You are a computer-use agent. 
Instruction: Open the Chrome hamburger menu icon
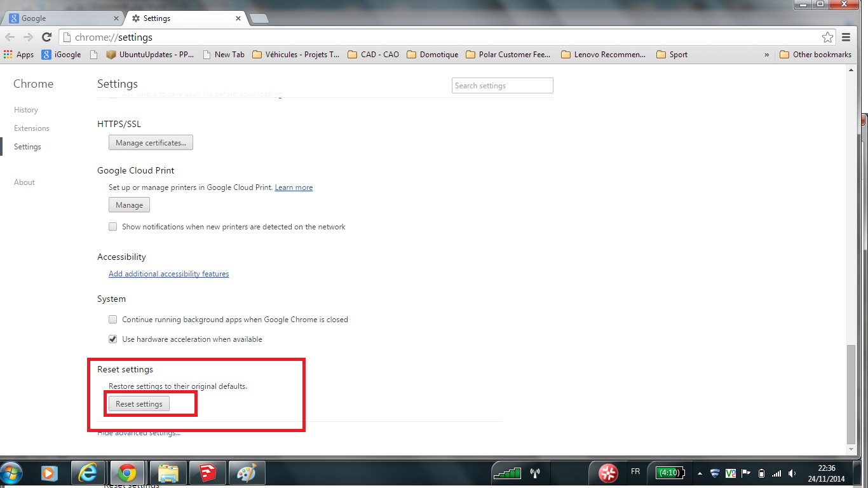[846, 37]
